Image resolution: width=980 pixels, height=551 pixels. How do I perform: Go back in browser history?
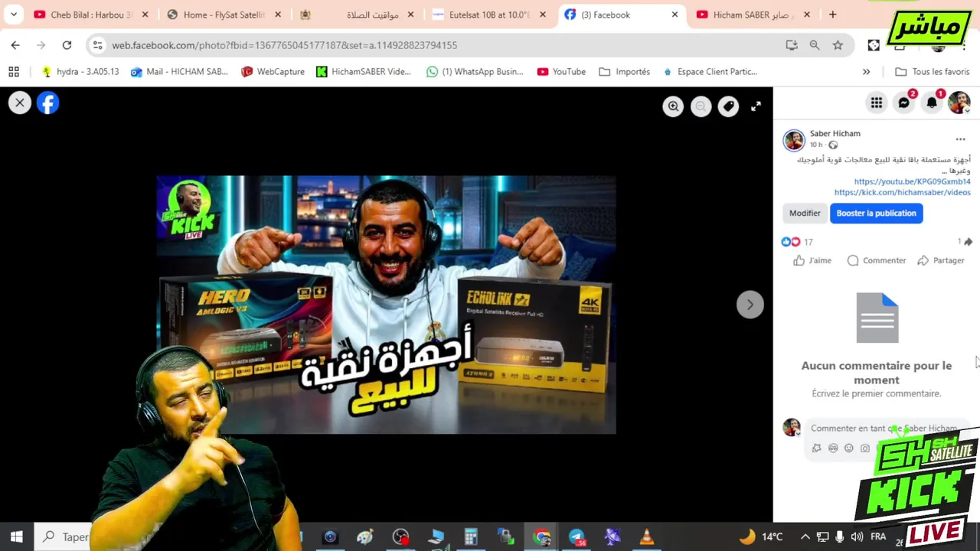pyautogui.click(x=15, y=45)
